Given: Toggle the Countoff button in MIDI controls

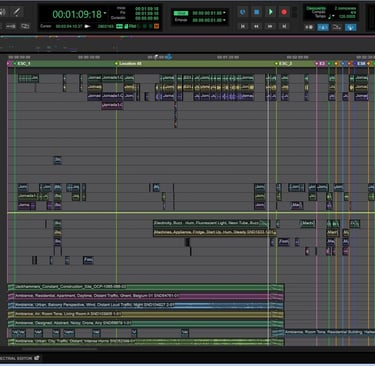Looking at the screenshot, I should click(316, 8).
